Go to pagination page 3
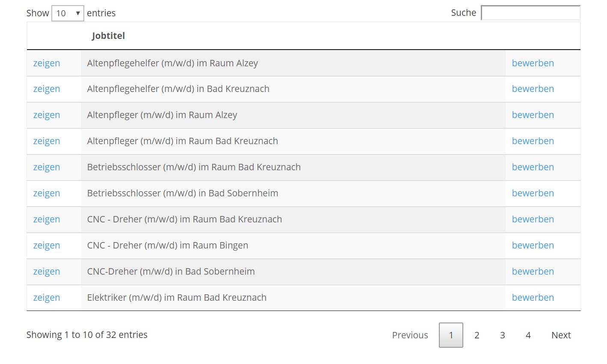The width and height of the screenshot is (607, 364). [x=503, y=335]
